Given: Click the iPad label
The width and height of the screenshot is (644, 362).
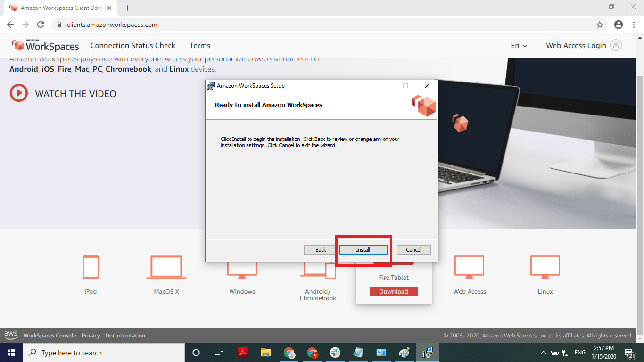Looking at the screenshot, I should coord(91,292).
